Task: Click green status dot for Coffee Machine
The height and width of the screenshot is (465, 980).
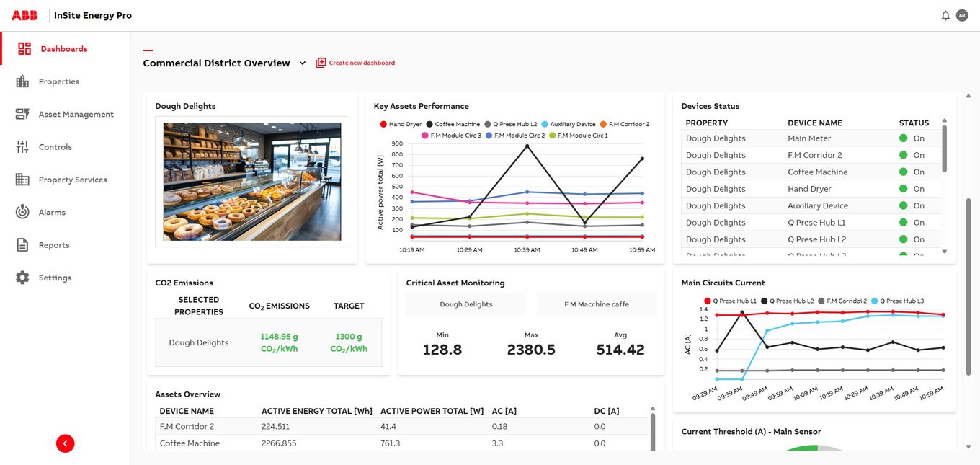Action: [903, 172]
